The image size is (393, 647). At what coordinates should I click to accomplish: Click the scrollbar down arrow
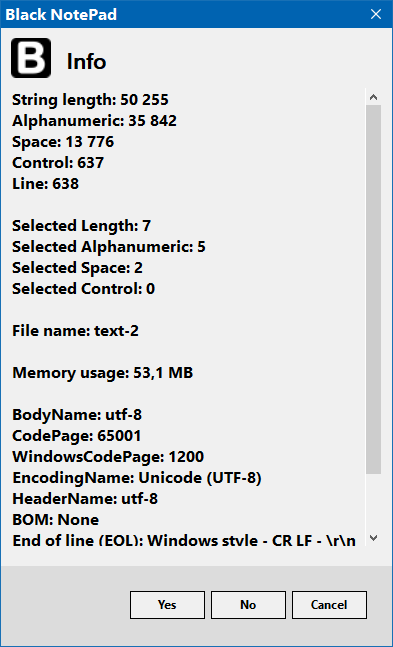pyautogui.click(x=374, y=538)
